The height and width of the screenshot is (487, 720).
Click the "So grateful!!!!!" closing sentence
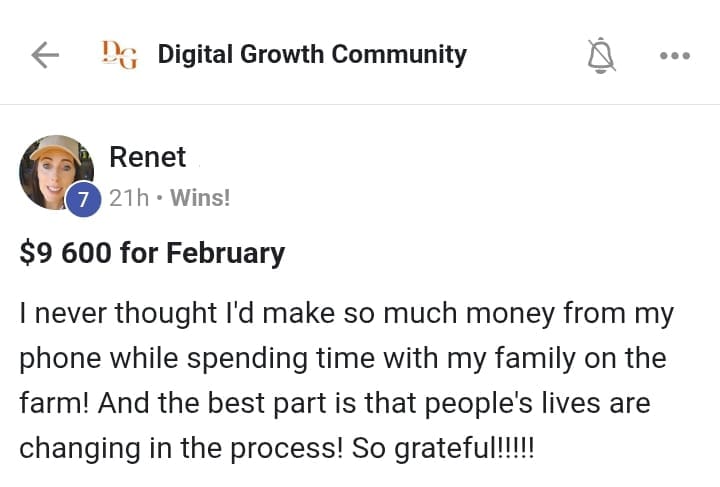point(443,449)
